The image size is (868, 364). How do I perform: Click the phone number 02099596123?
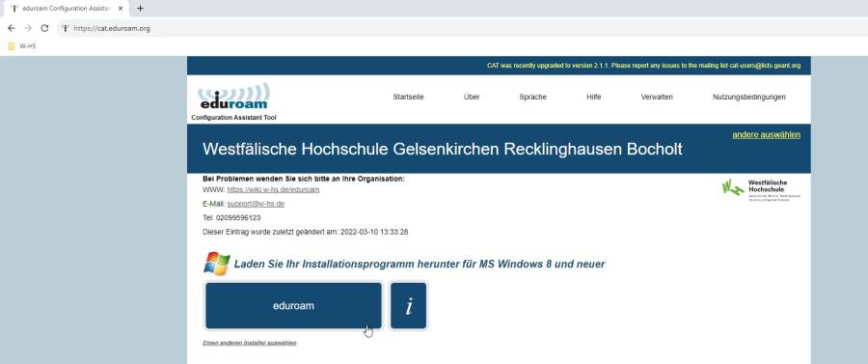(x=238, y=218)
